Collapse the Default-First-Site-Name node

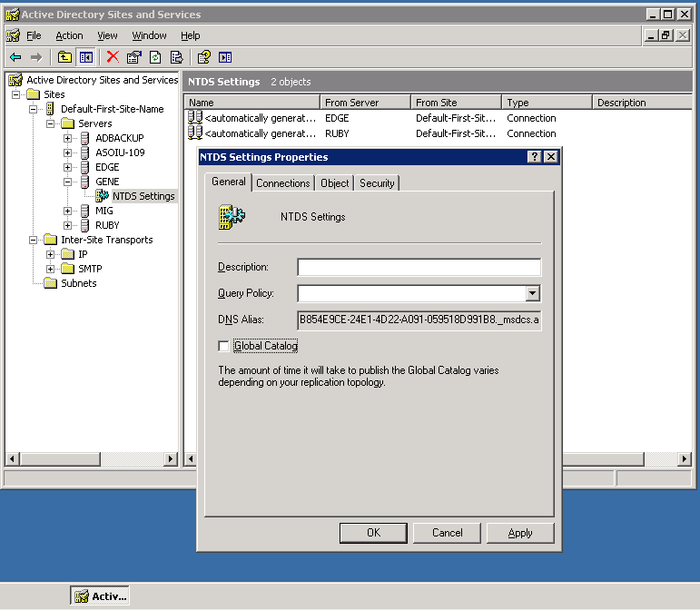pos(33,109)
